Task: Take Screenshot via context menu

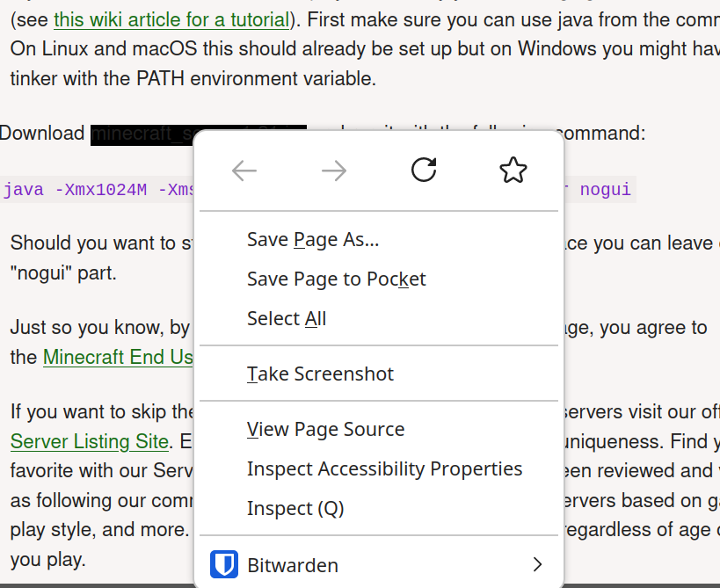Action: (320, 374)
